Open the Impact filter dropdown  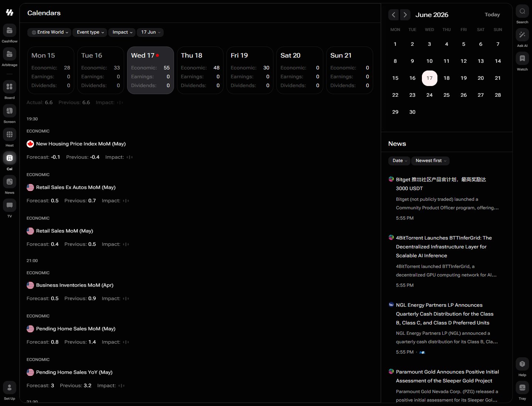coord(122,32)
